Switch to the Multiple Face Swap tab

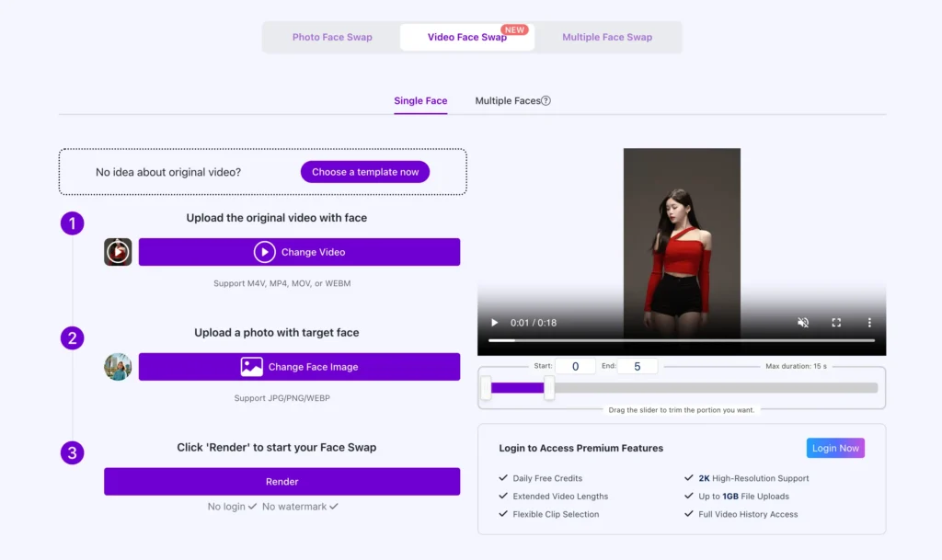coord(607,38)
